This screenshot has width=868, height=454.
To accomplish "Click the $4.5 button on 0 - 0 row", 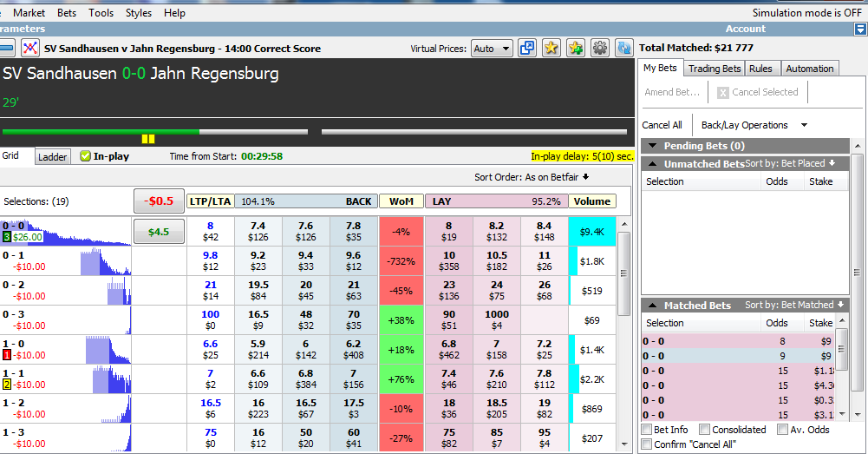I will point(159,231).
